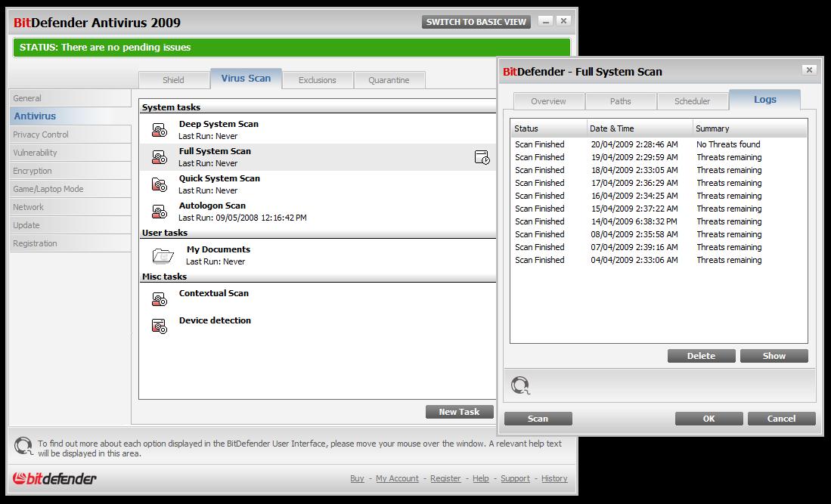This screenshot has height=504, width=831.
Task: Select Antivirus in the sidebar
Action: coord(70,116)
